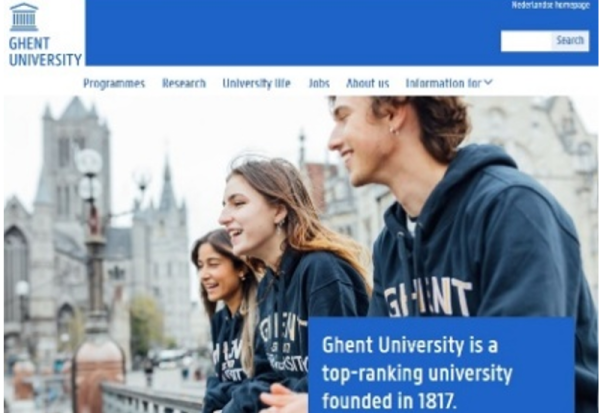Select About us in navigation
The width and height of the screenshot is (600, 413).
pos(367,83)
